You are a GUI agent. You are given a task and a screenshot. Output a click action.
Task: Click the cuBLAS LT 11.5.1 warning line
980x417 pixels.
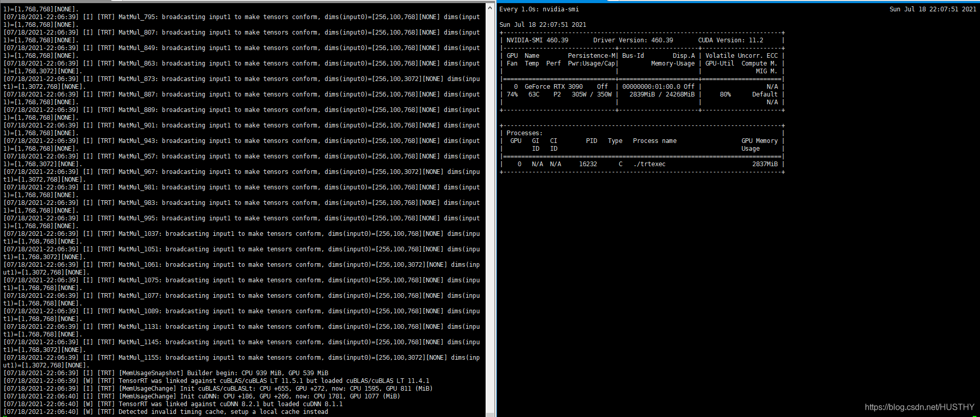coord(216,381)
